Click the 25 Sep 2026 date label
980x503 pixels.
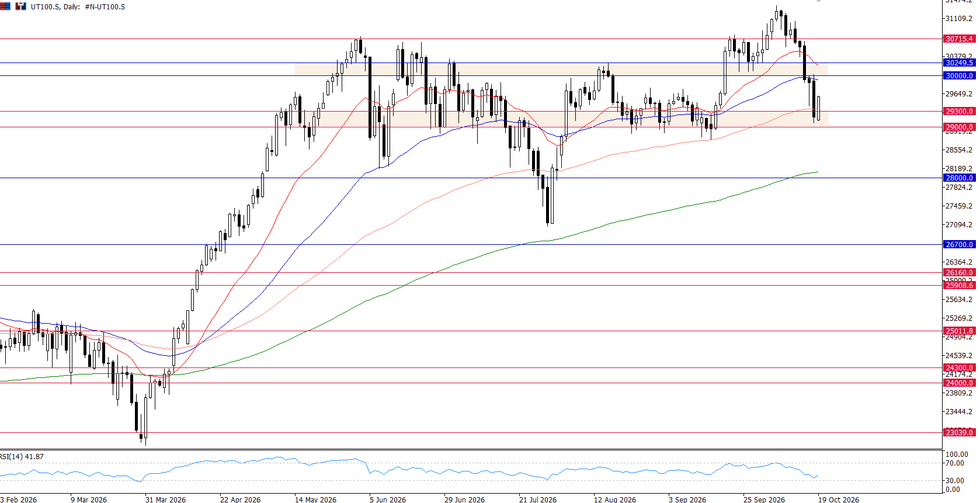764,499
